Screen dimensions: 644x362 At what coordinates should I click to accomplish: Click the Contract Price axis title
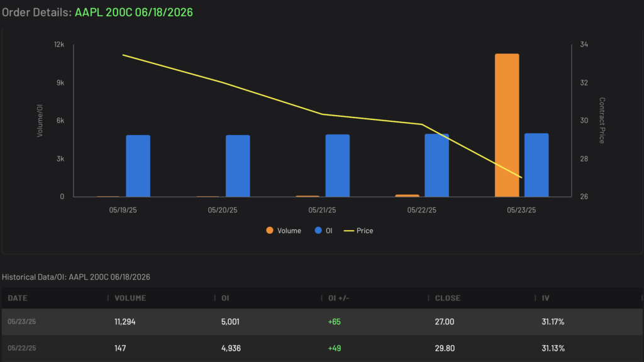pos(602,120)
